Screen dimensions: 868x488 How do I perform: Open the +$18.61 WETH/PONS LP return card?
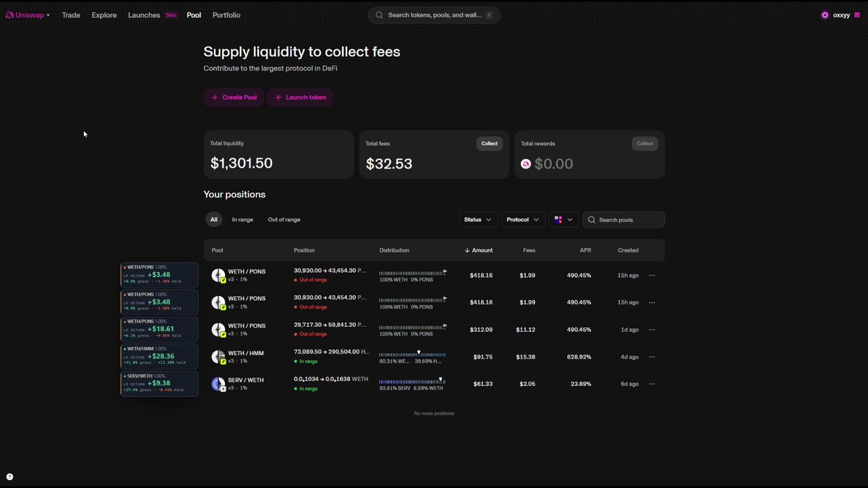click(159, 330)
